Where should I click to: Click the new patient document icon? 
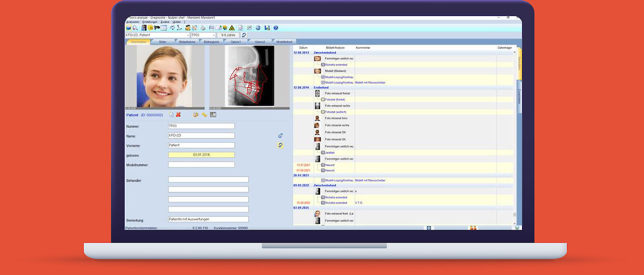pyautogui.click(x=171, y=115)
